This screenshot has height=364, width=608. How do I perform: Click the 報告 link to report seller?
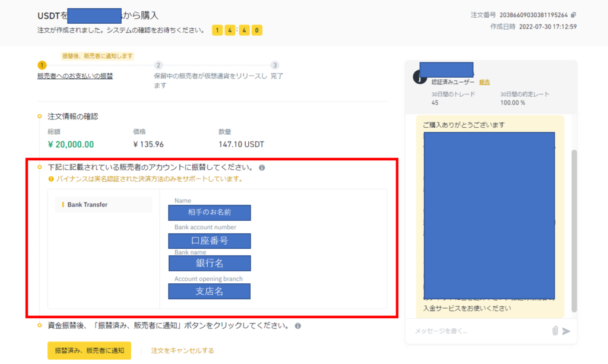coord(484,82)
